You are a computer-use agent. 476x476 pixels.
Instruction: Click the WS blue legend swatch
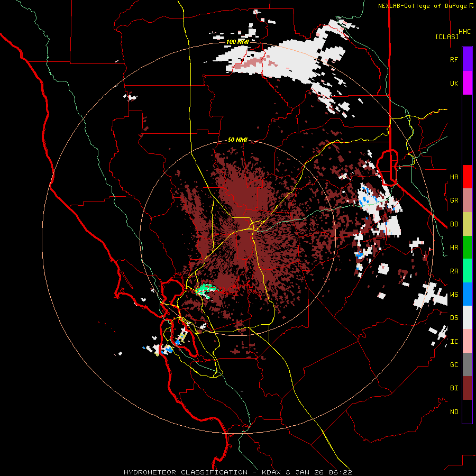pos(467,294)
